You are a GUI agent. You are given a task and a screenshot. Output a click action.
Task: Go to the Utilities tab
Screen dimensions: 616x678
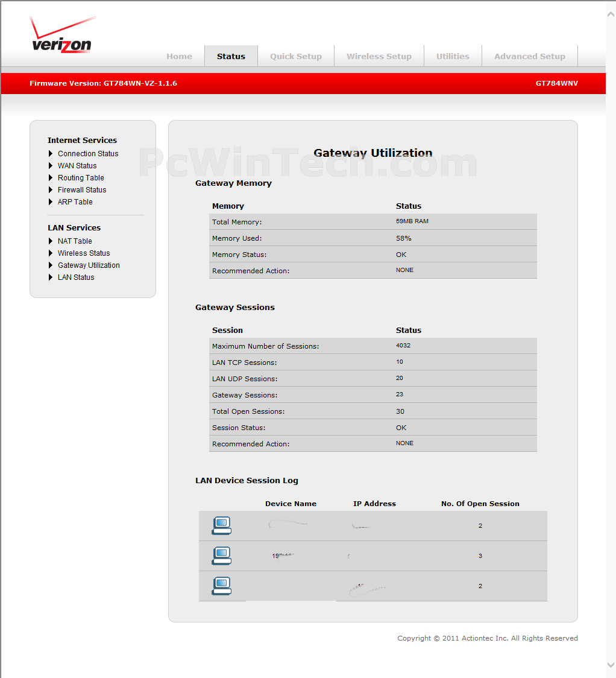click(453, 56)
